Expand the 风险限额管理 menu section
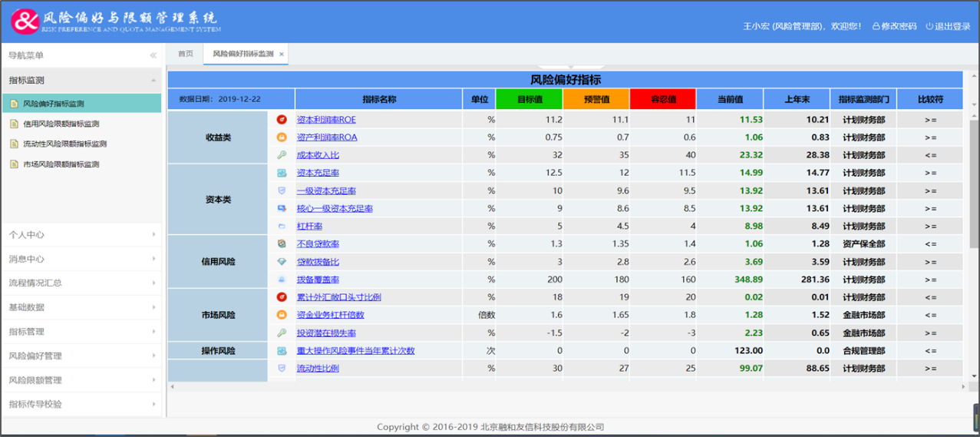 tap(81, 380)
